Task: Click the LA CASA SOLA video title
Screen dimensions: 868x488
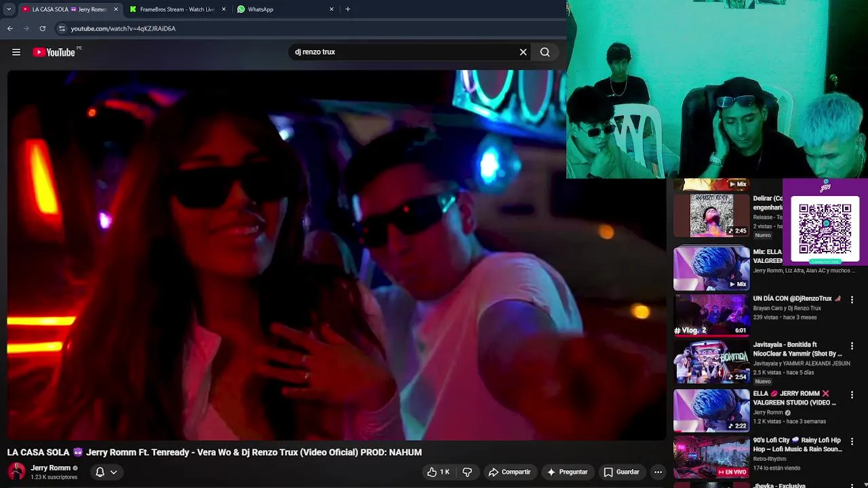Action: point(214,452)
